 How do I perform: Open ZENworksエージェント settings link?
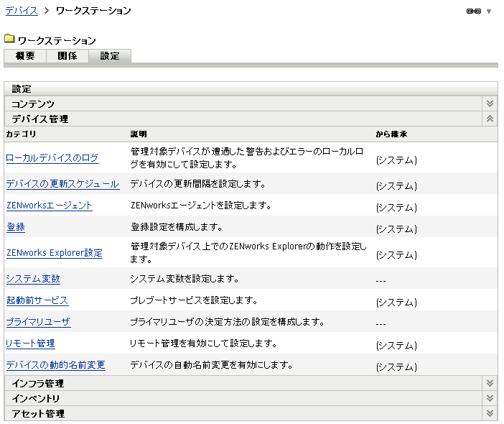point(49,206)
